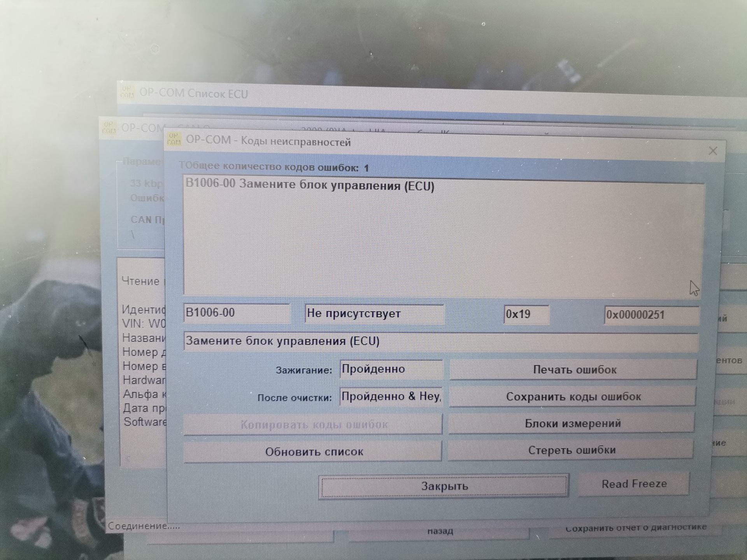
Task: Click 'Обновить список' to refresh codes
Action: coord(313,451)
